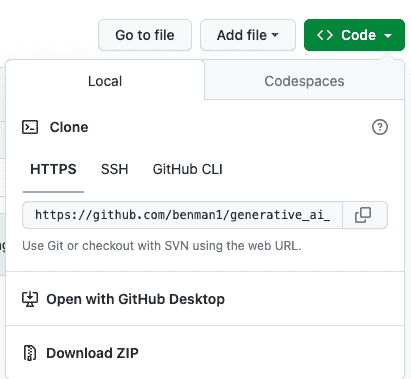Open the Add file dropdown
The height and width of the screenshot is (379, 411).
point(248,35)
